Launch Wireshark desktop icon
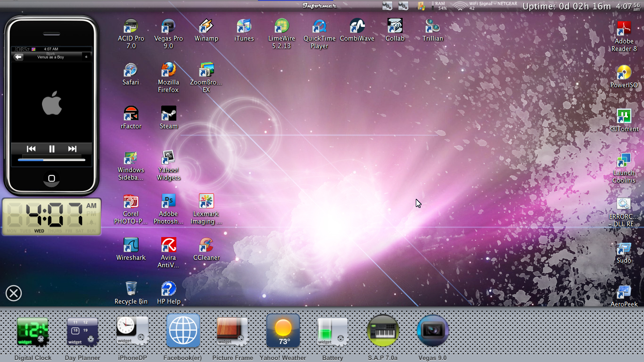 pyautogui.click(x=131, y=249)
